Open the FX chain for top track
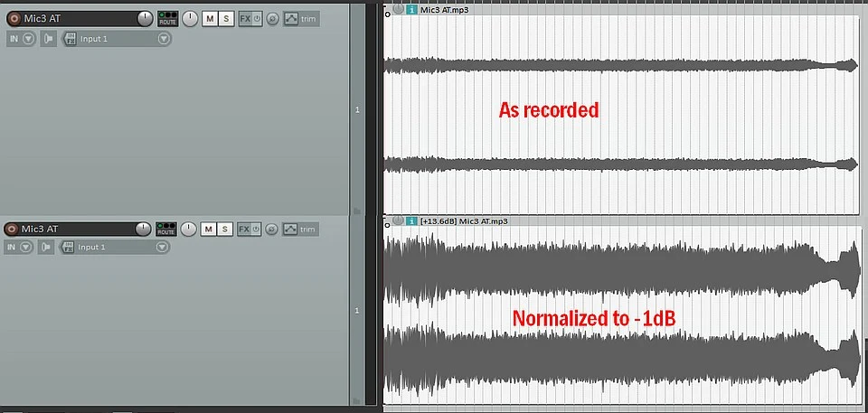The image size is (868, 413). point(245,19)
